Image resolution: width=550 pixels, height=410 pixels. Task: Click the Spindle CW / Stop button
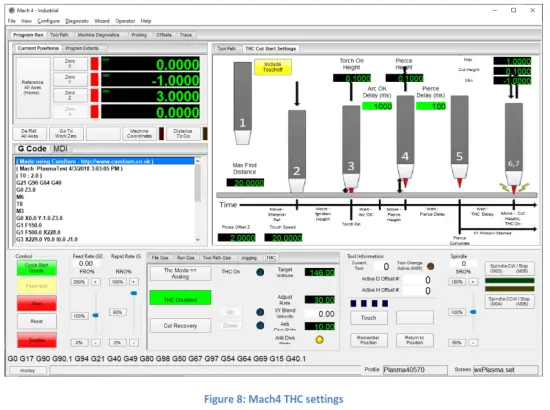pyautogui.click(x=510, y=268)
